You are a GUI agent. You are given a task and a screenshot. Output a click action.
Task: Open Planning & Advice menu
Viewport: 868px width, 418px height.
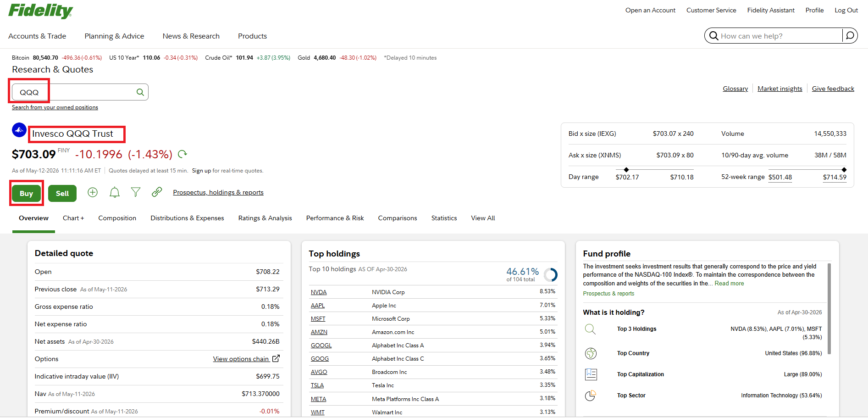(x=114, y=36)
